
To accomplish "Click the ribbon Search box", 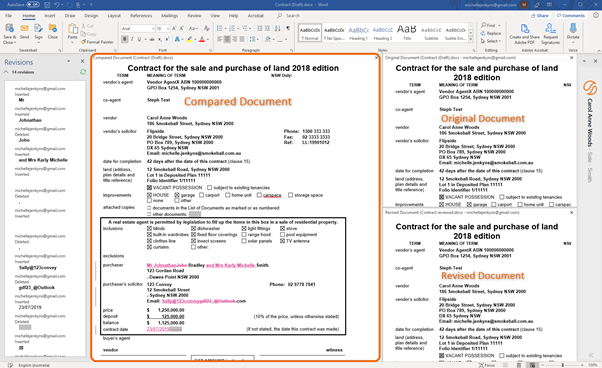I will point(292,16).
